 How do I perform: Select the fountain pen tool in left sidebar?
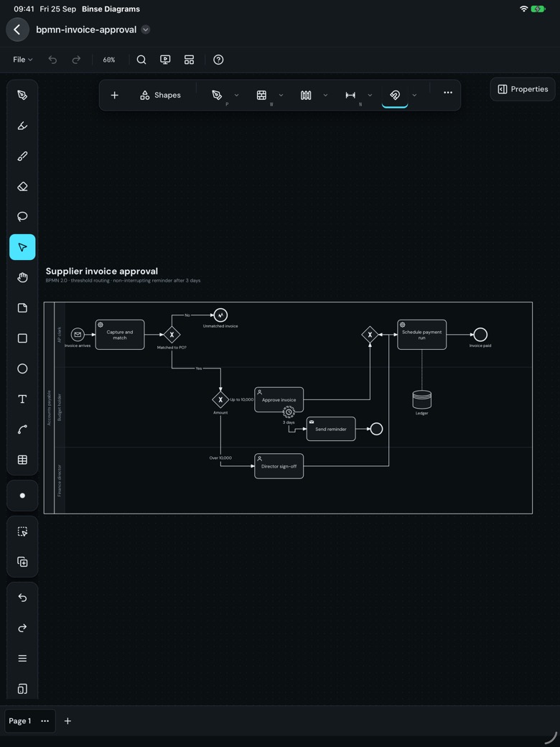click(22, 96)
